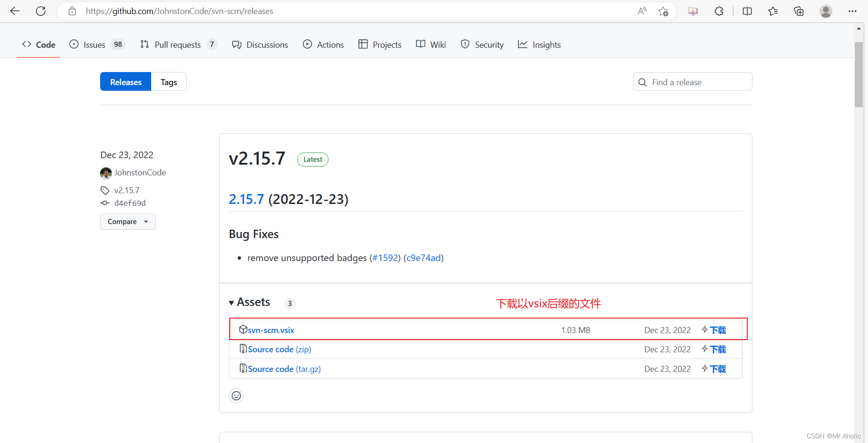The height and width of the screenshot is (443, 868).
Task: Click 下载 accelerator link for Source code (zip)
Action: (714, 349)
